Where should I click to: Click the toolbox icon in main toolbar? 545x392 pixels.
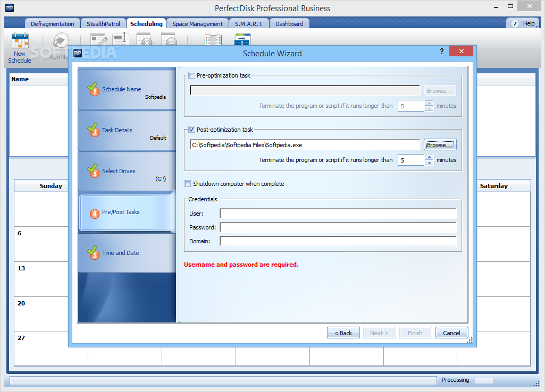242,39
